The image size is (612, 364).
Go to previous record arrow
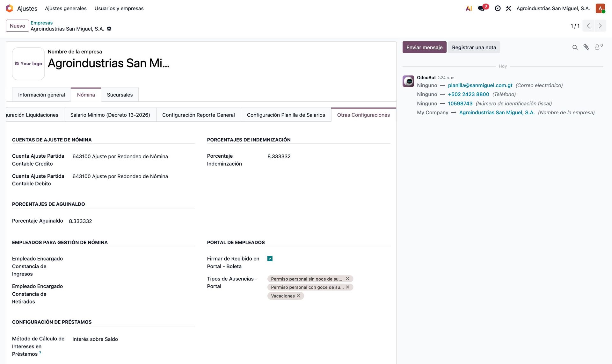(x=588, y=26)
